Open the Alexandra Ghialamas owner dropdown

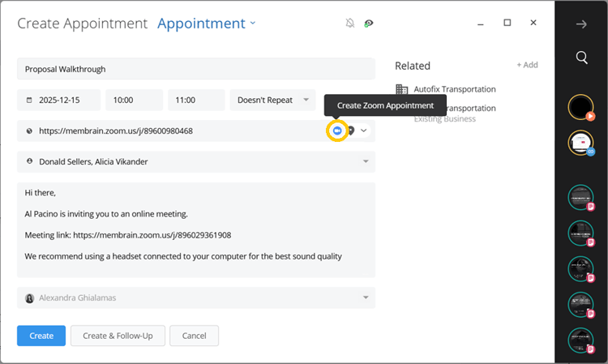[365, 298]
